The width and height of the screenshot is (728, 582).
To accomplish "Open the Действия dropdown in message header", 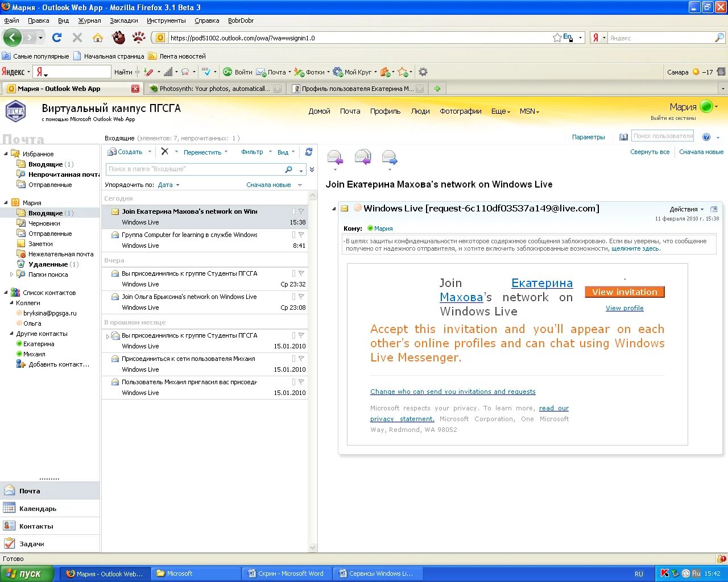I will click(686, 209).
